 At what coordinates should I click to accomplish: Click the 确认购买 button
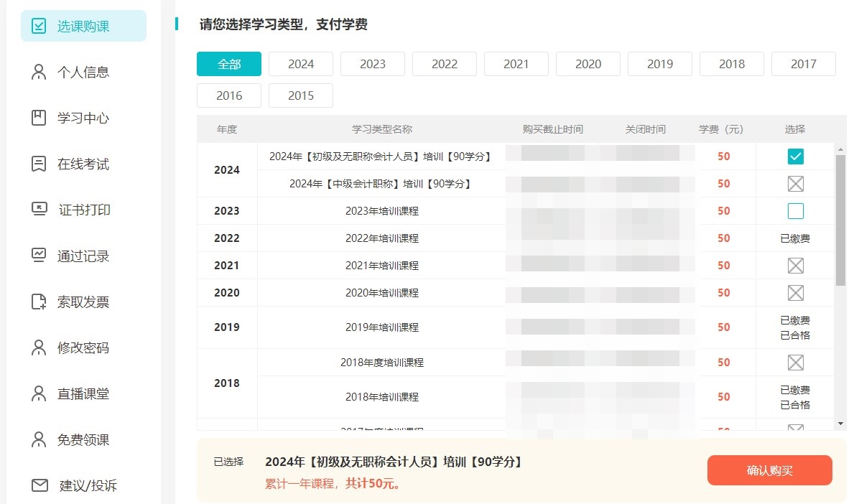pos(770,470)
